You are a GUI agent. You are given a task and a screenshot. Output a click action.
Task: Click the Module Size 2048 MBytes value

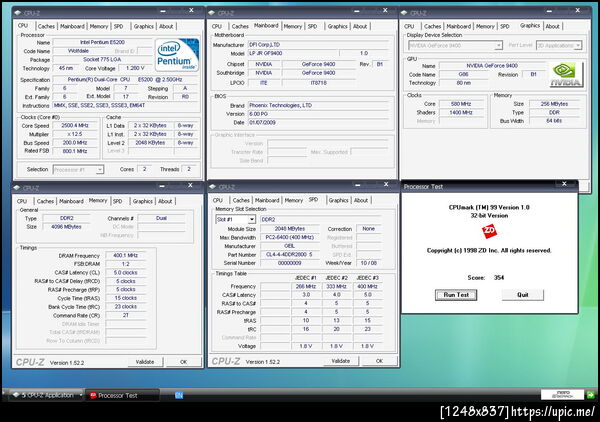pyautogui.click(x=290, y=229)
